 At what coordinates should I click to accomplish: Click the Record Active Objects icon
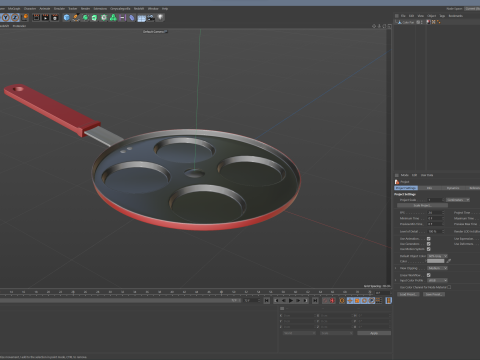tap(325, 301)
